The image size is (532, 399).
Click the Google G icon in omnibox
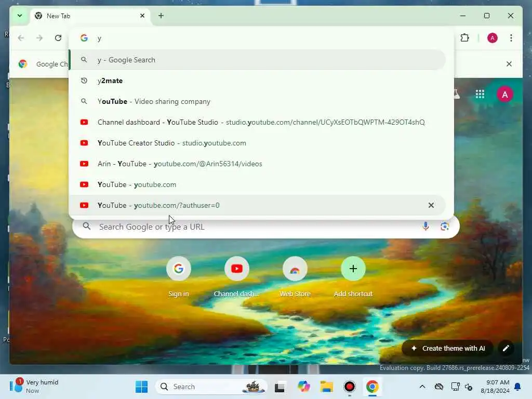[x=84, y=38]
